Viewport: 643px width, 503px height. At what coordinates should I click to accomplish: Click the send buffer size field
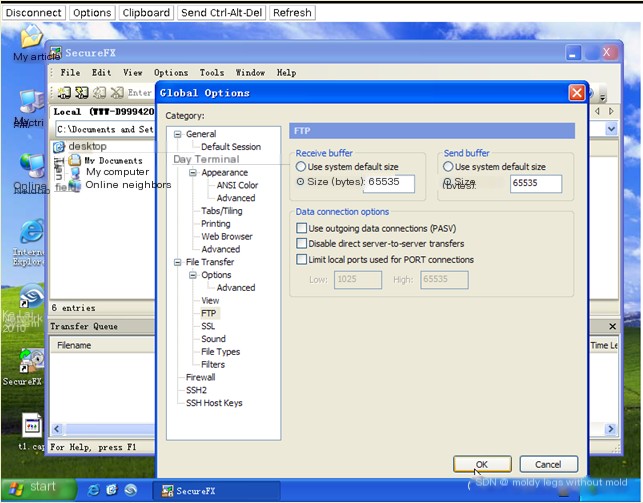tap(536, 183)
